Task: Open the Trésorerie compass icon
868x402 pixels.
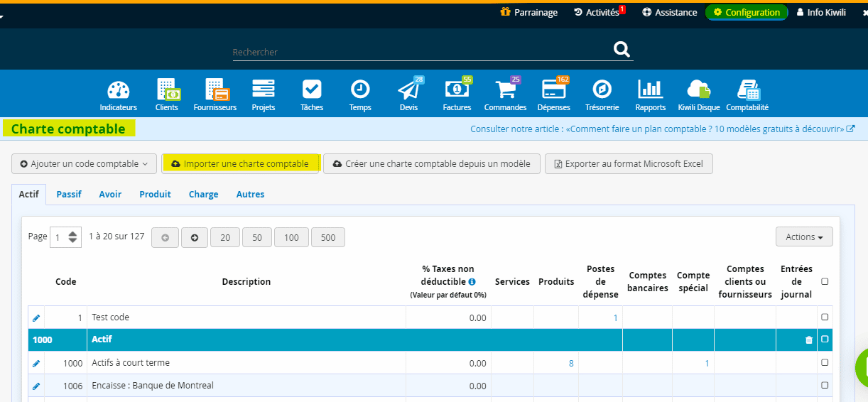Action: 602,90
